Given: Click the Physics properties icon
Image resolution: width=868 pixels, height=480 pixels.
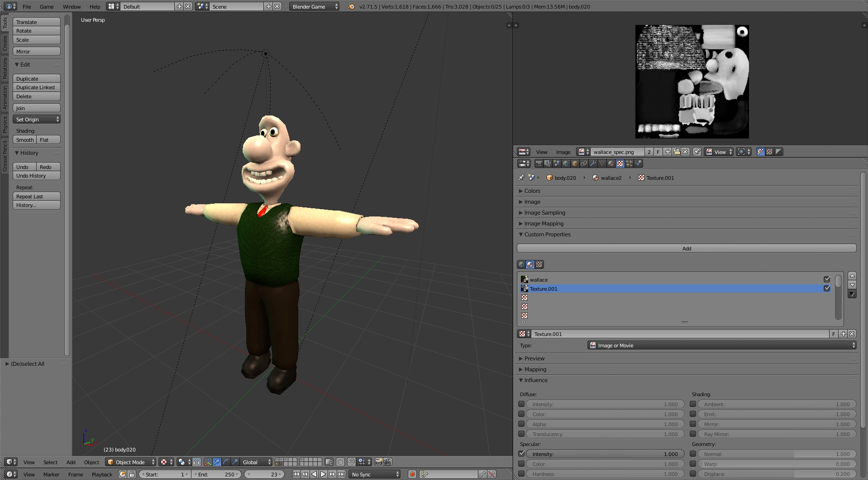Looking at the screenshot, I should pyautogui.click(x=638, y=163).
